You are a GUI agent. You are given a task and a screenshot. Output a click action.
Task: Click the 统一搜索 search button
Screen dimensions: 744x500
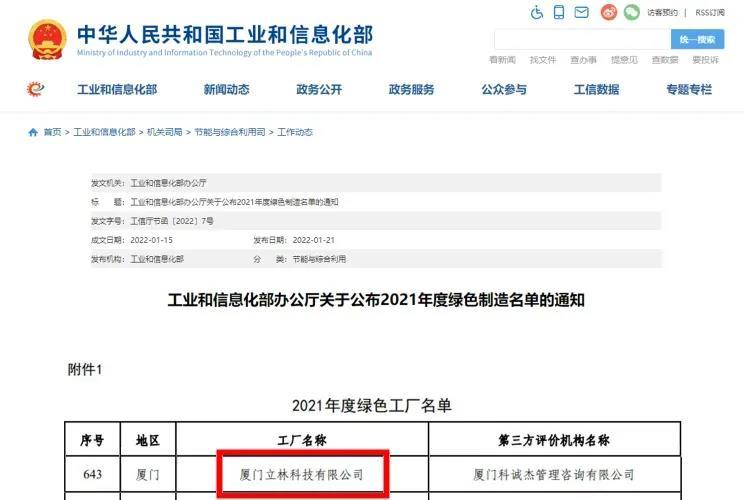pyautogui.click(x=697, y=39)
